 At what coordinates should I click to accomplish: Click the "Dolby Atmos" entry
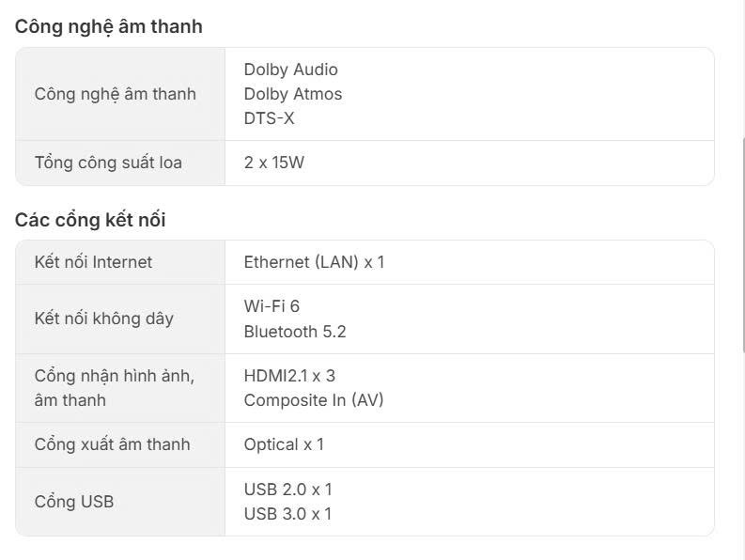(x=292, y=94)
